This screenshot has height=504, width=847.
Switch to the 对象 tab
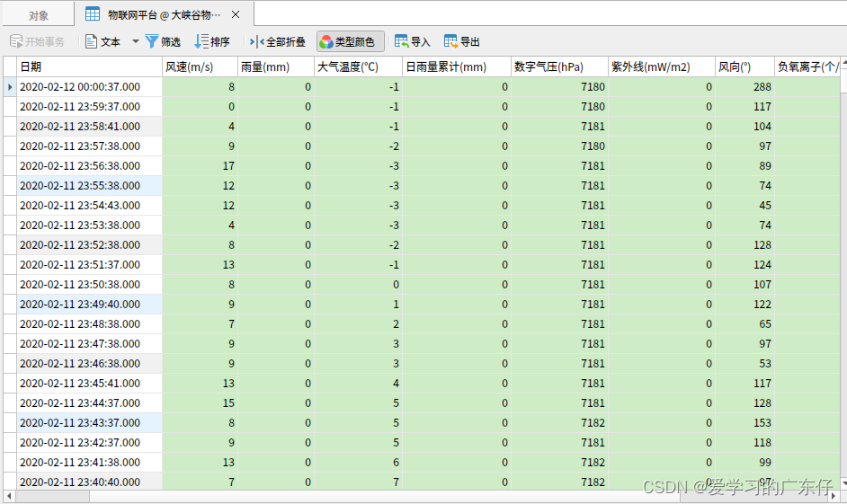(x=39, y=15)
